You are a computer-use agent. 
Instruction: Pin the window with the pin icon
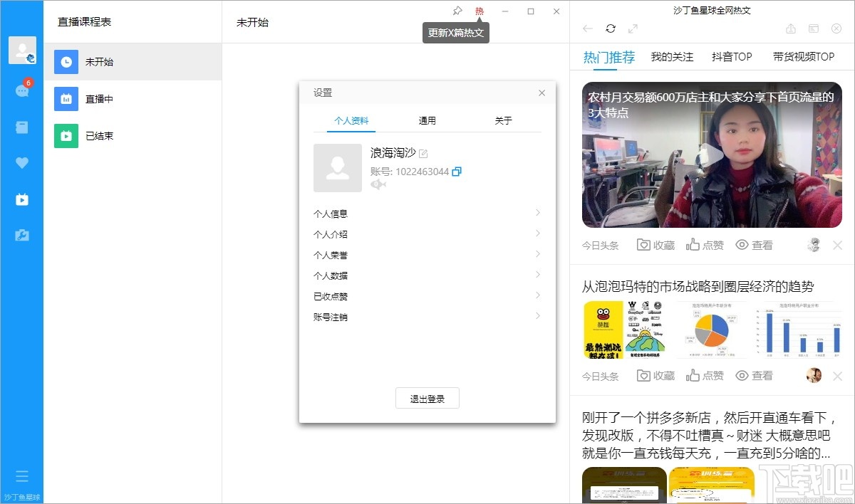coord(457,11)
